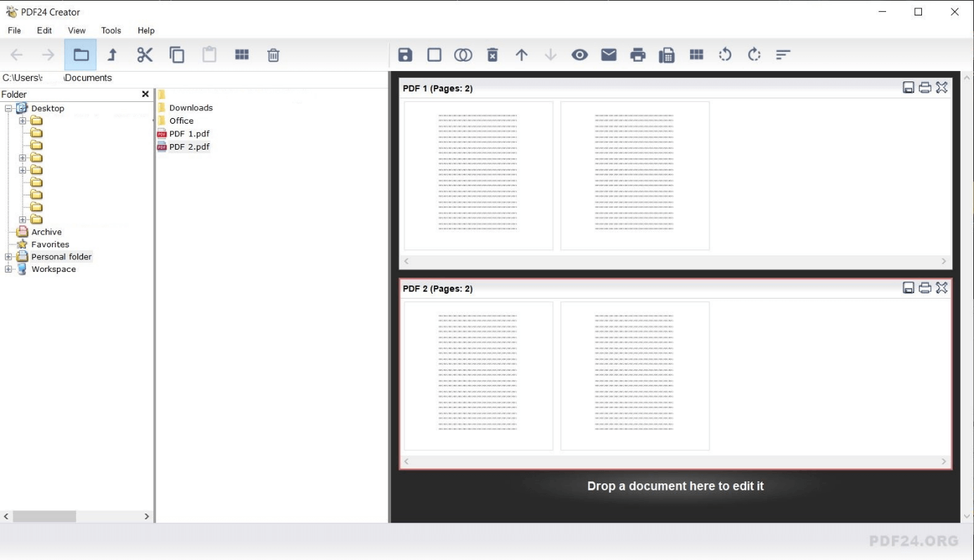Move the selected document up

pos(521,55)
